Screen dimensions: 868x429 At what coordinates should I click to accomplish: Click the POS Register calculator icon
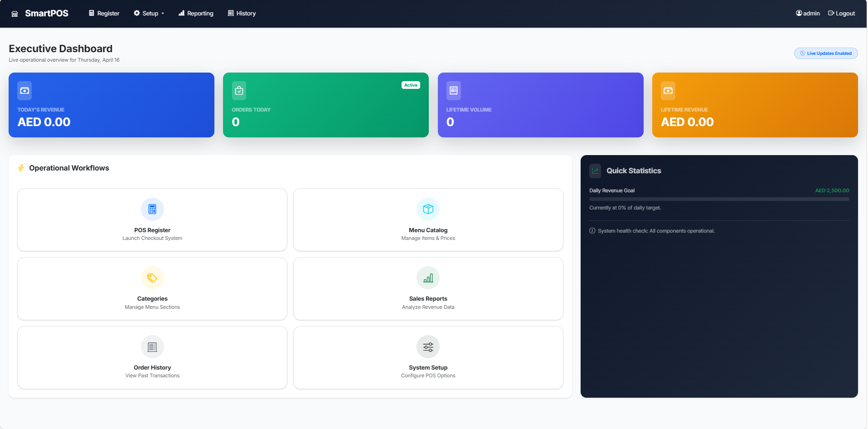tap(152, 209)
